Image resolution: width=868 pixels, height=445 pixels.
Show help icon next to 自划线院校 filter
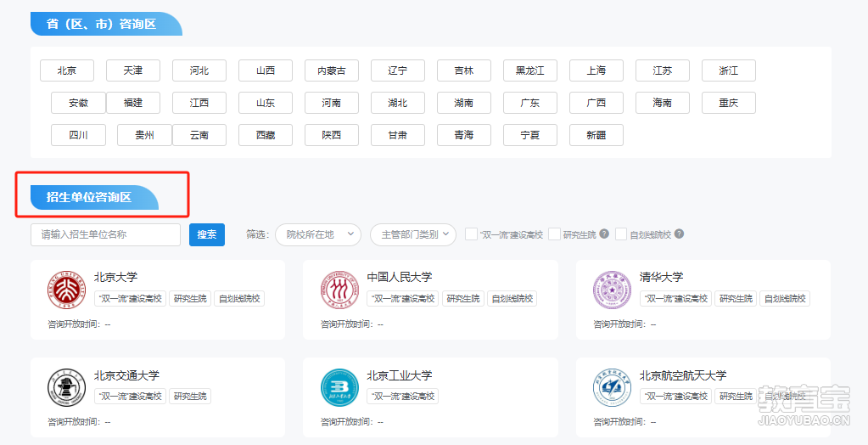coord(680,234)
